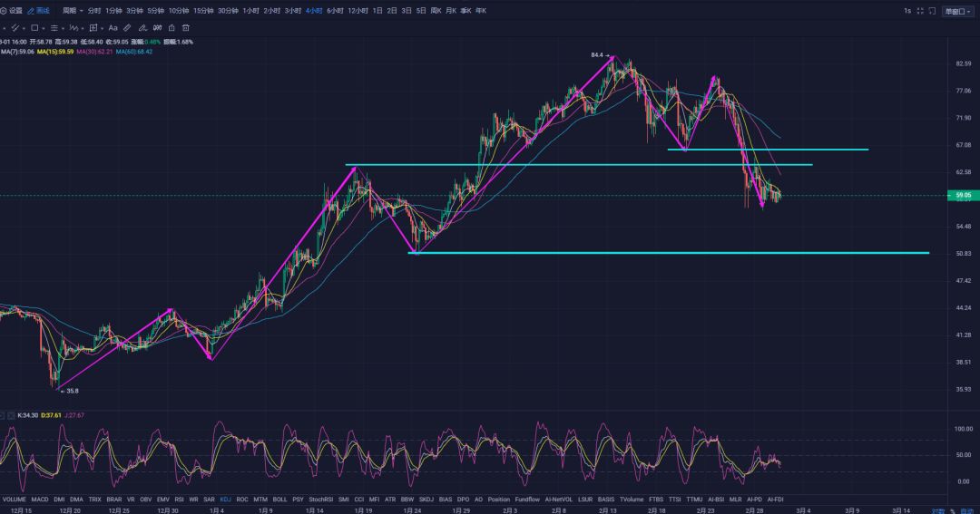
Task: Switch to the 15分钟 timeframe
Action: (203, 11)
